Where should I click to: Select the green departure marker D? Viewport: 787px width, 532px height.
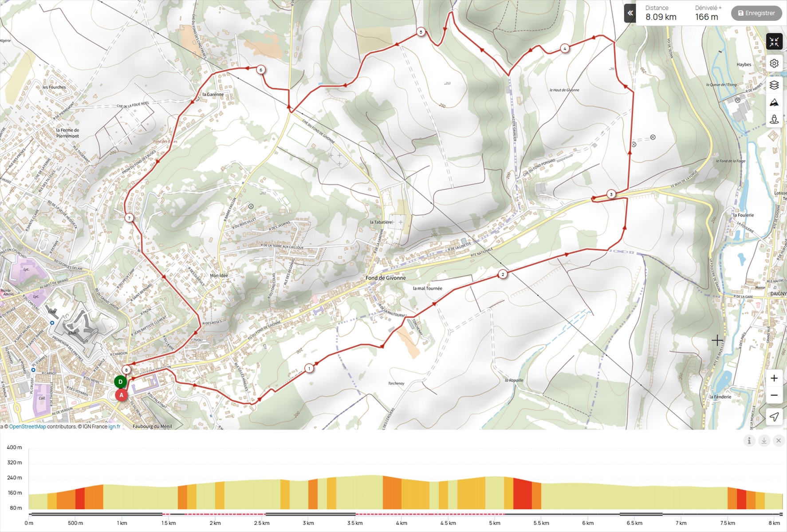120,382
